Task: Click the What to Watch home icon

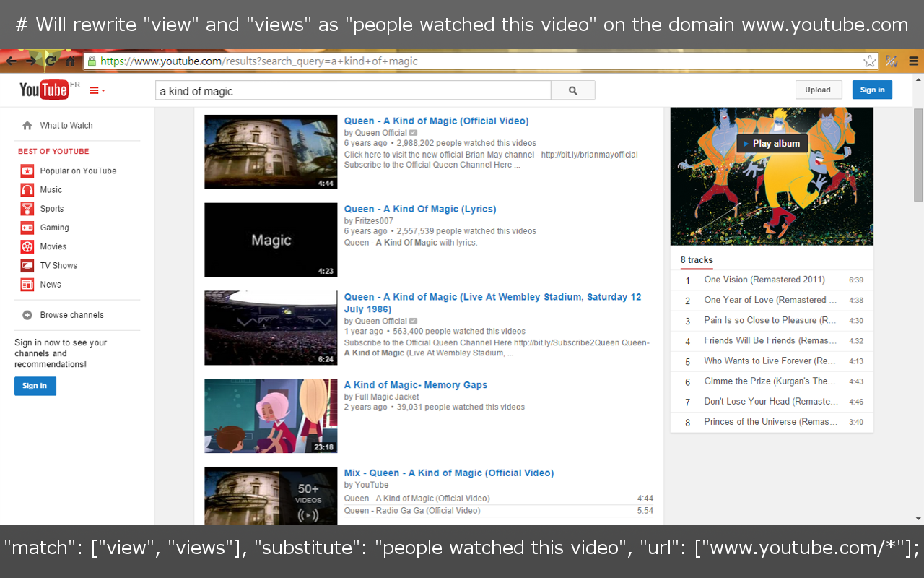Action: [27, 126]
